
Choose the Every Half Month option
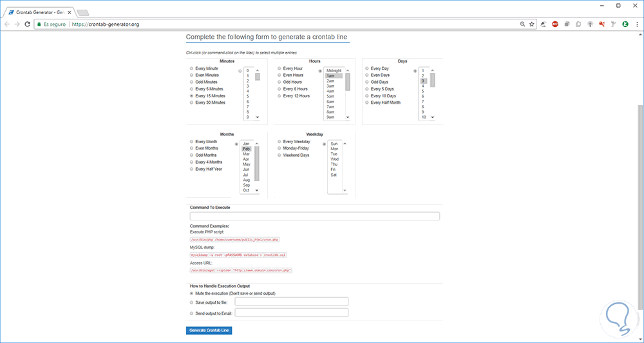[367, 103]
